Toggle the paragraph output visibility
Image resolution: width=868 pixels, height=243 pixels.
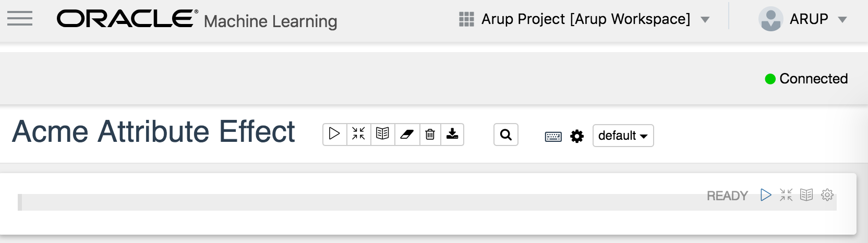[806, 195]
